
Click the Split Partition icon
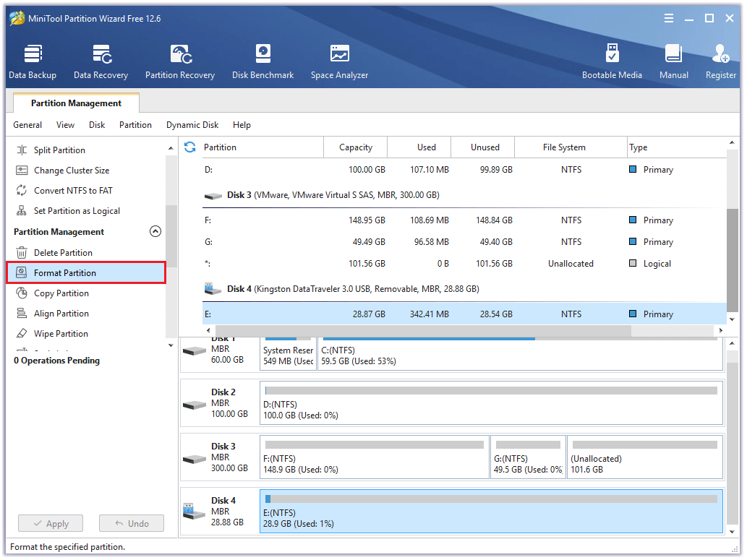(22, 150)
